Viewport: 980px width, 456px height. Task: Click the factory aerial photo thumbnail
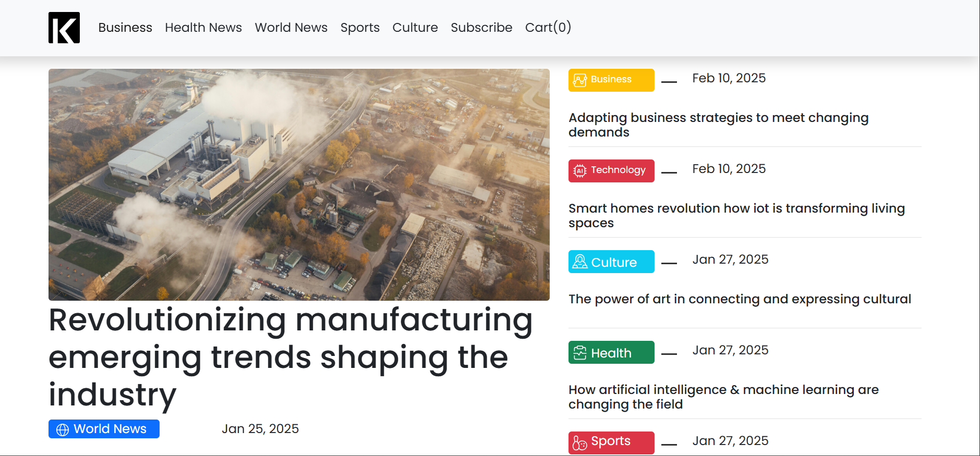point(299,184)
